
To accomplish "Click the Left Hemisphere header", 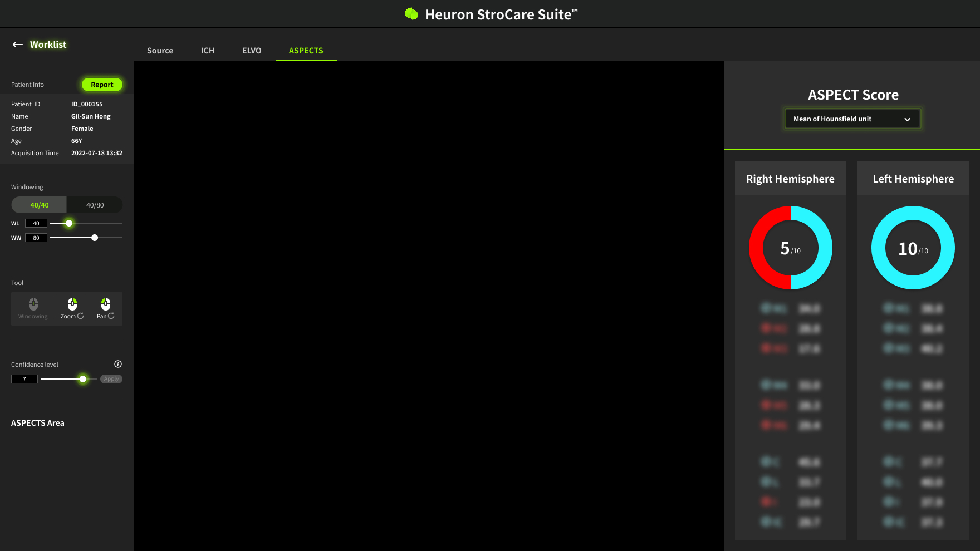I will pos(913,179).
